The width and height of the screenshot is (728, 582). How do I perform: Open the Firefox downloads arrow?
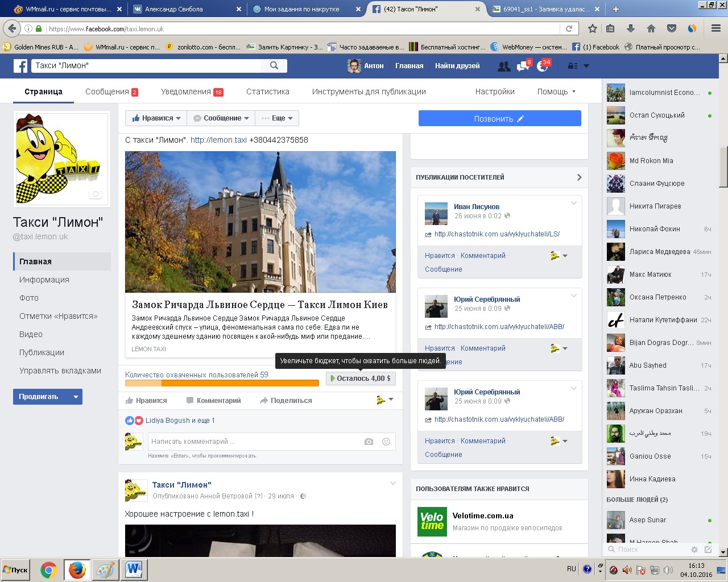[x=630, y=28]
